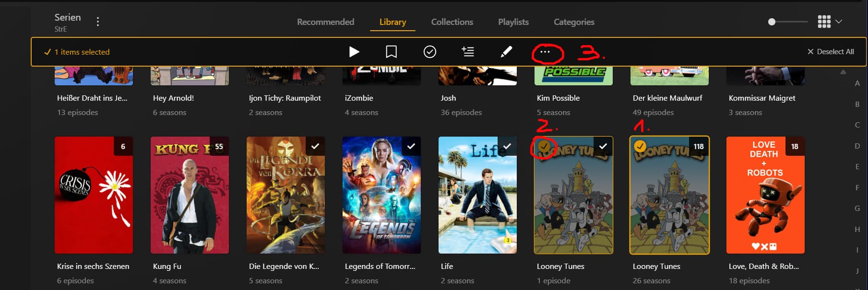
Task: Switch to the Library tab
Action: 392,22
